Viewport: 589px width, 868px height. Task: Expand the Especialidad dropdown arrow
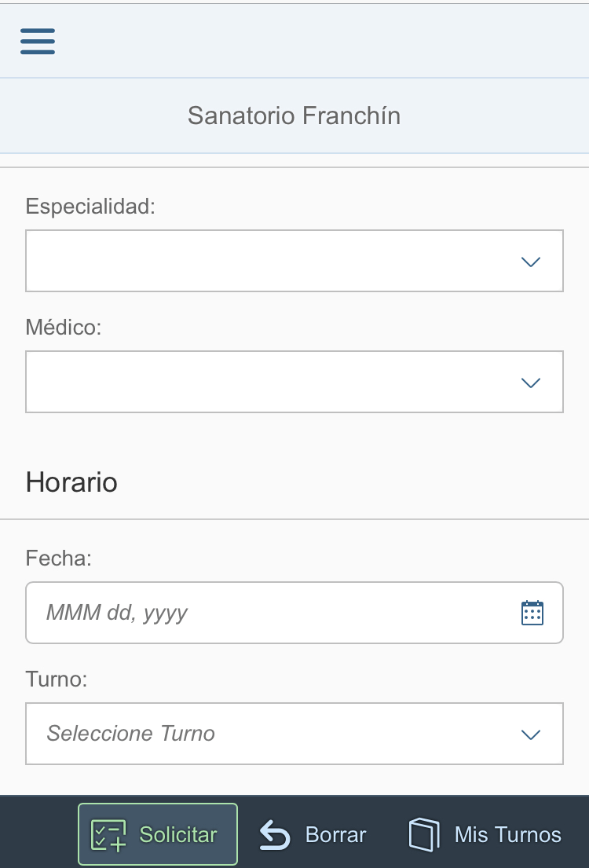pyautogui.click(x=531, y=262)
